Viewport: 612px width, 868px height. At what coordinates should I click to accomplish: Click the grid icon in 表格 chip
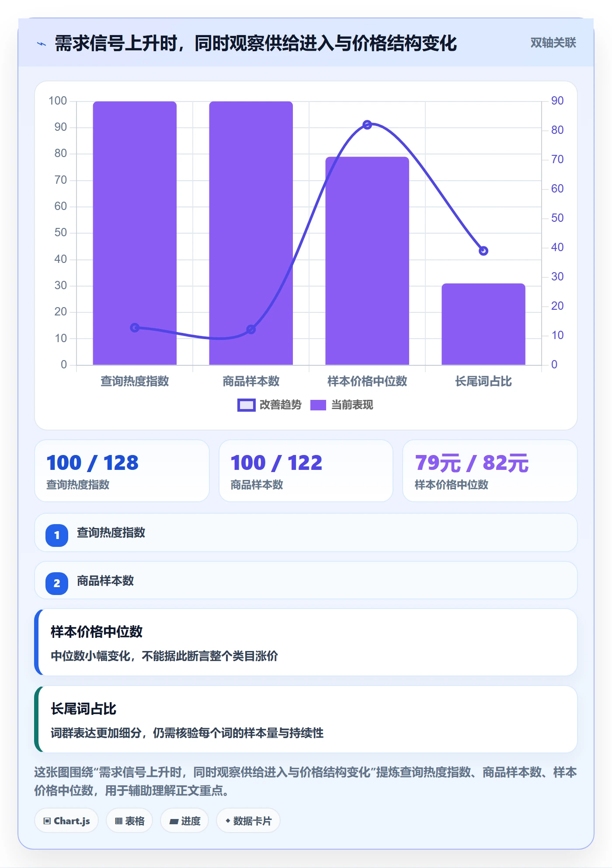coord(118,821)
